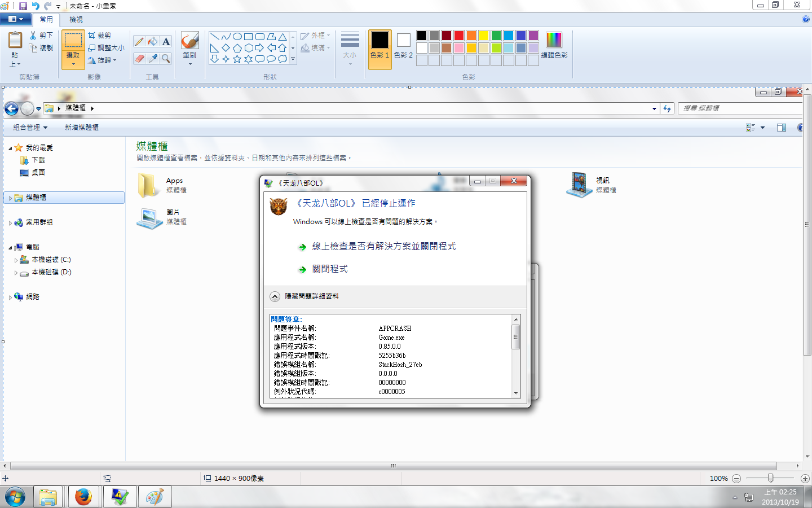
Task: Select the Pencil tool
Action: click(139, 42)
